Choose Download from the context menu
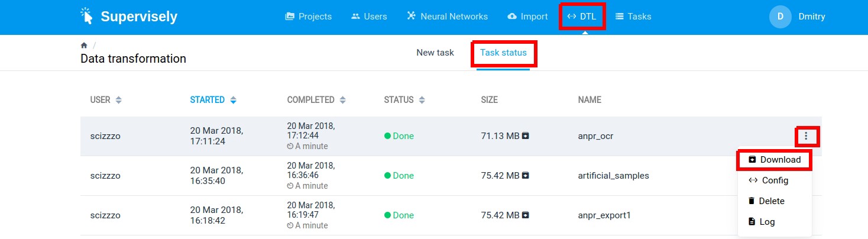 (775, 160)
